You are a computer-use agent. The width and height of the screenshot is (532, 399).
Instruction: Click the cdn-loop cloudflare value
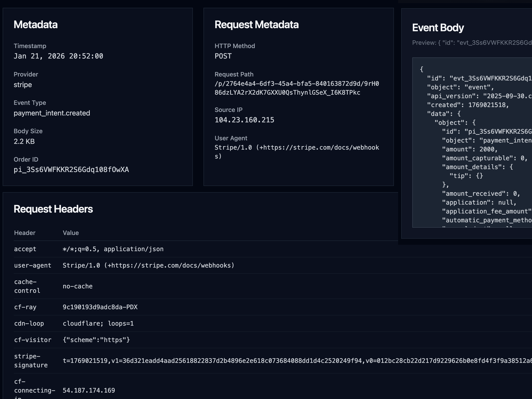coord(98,323)
